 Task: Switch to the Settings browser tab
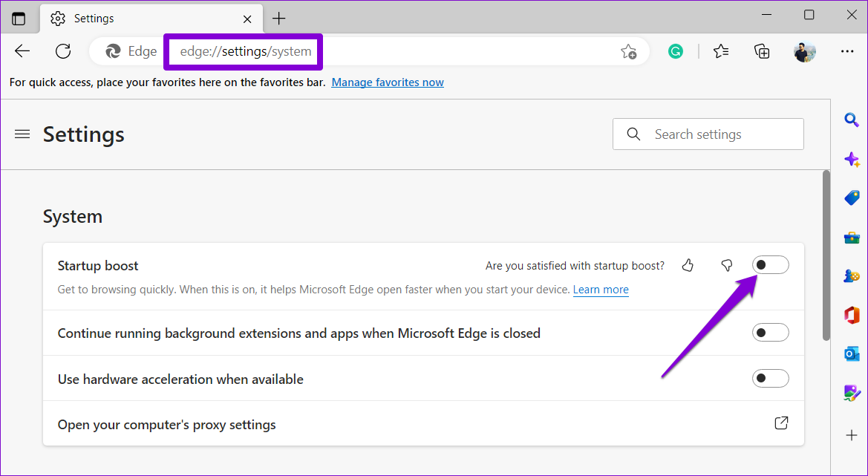click(x=134, y=18)
